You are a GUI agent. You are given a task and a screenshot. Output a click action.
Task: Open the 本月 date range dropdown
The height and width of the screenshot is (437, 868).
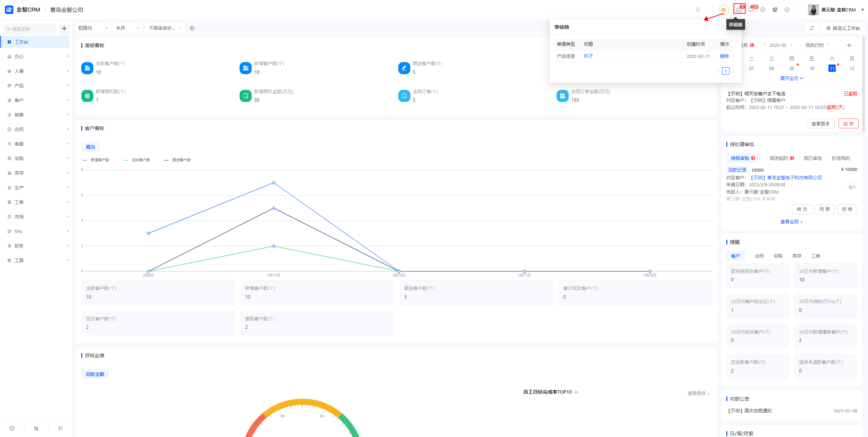pyautogui.click(x=127, y=28)
